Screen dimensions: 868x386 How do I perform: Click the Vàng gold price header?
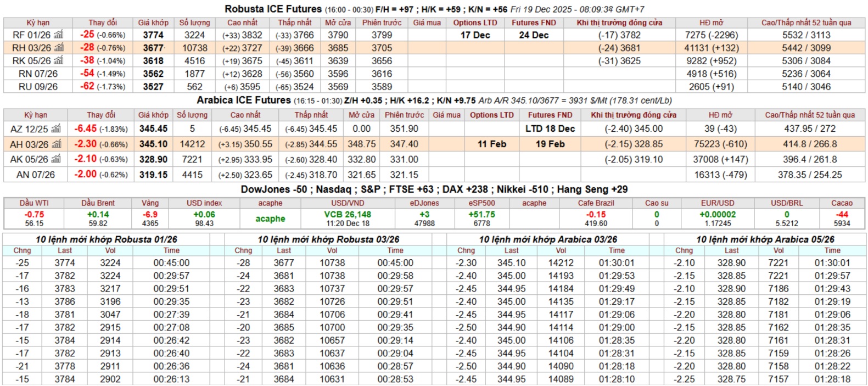click(x=150, y=203)
